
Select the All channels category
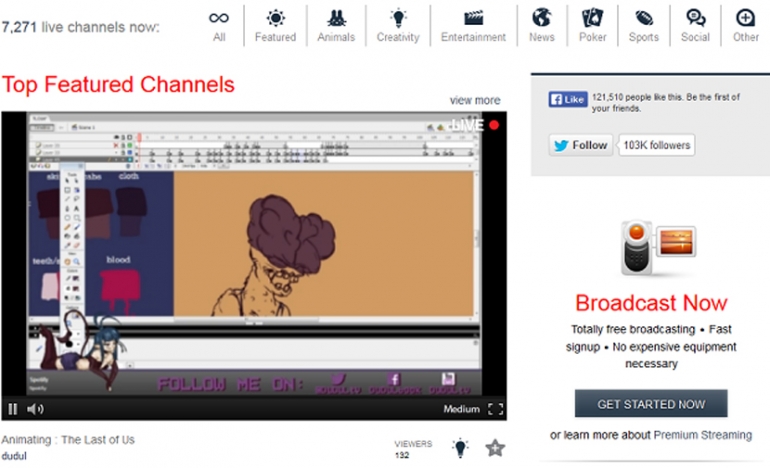219,26
